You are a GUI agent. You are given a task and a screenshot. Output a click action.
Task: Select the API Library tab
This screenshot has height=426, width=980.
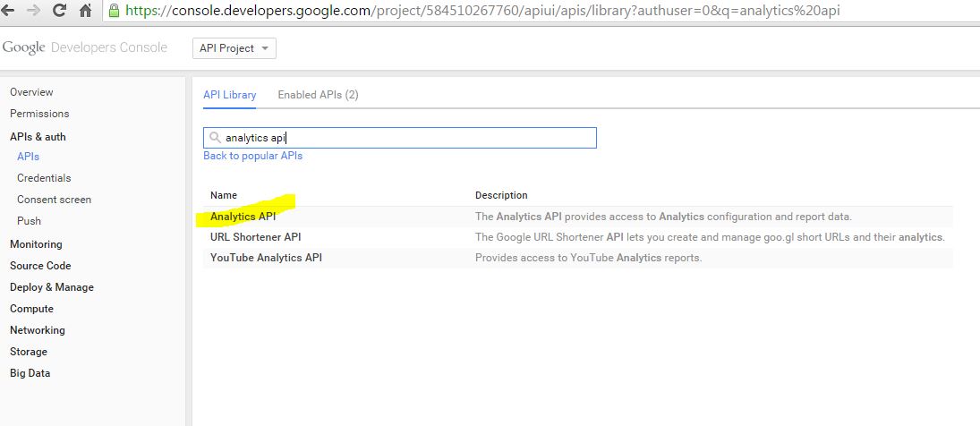[229, 95]
